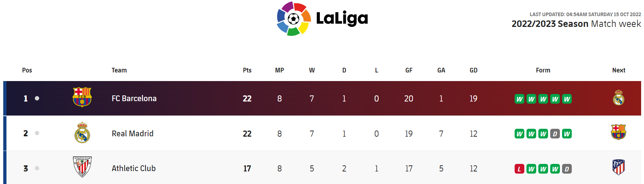Sort table by Pts column header
The height and width of the screenshot is (184, 644).
pyautogui.click(x=247, y=70)
